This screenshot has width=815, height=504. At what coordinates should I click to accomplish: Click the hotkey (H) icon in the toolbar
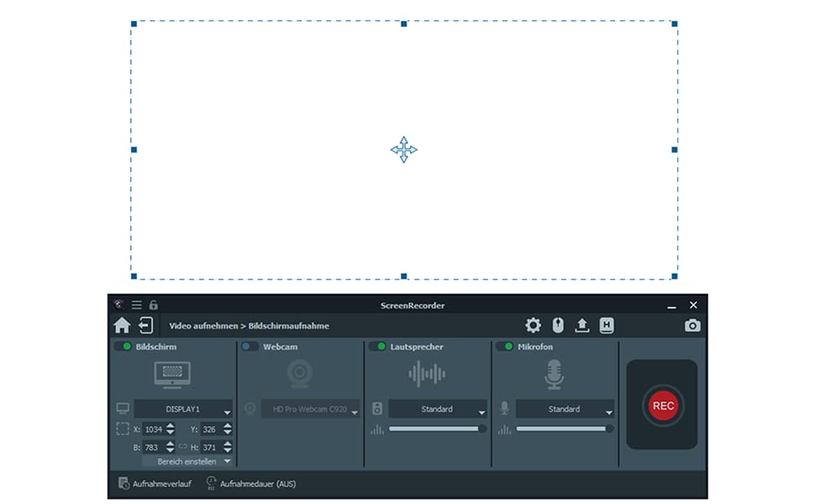pos(607,323)
